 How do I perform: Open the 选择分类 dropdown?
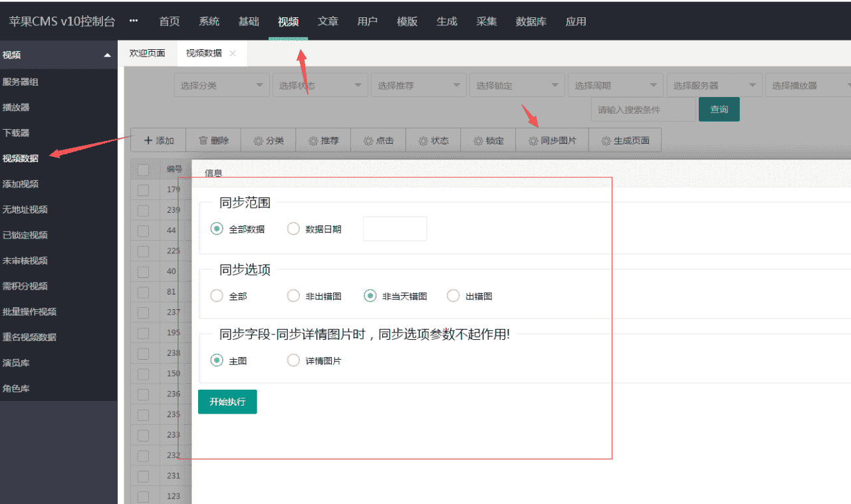(221, 84)
